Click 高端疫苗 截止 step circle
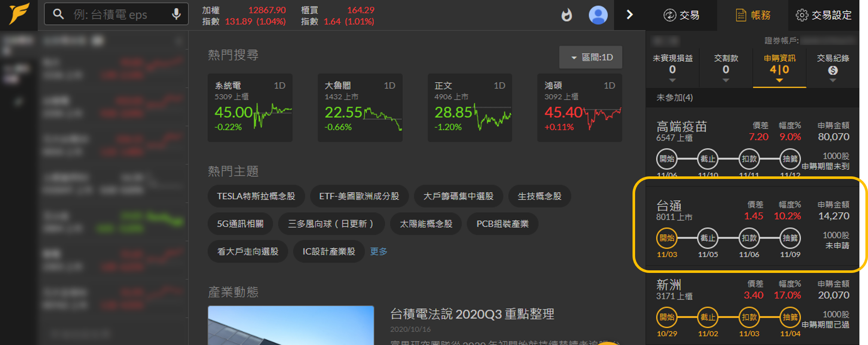This screenshot has height=345, width=868. pos(708,159)
